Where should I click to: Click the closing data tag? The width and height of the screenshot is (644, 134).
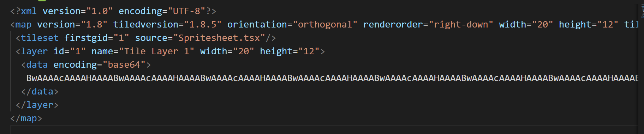(x=40, y=92)
